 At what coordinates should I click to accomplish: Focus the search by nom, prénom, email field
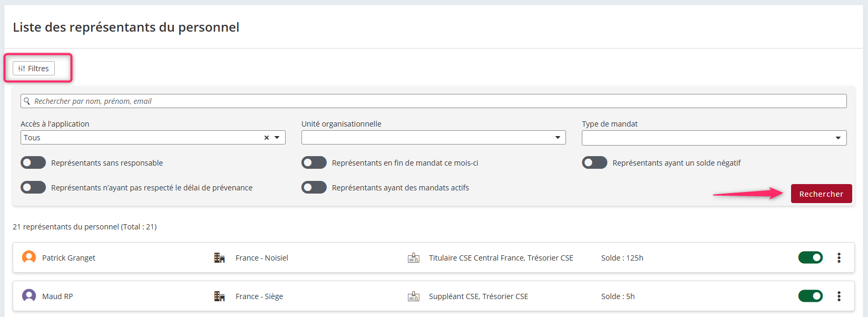pyautogui.click(x=433, y=101)
